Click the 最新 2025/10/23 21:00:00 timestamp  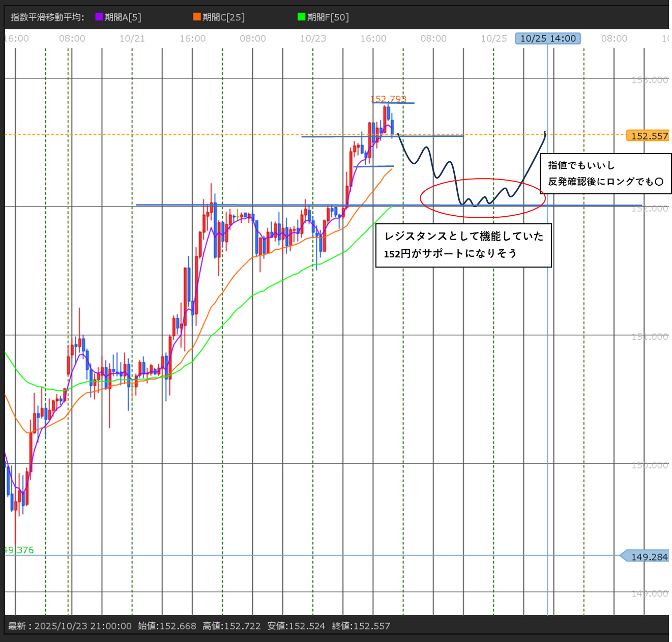coord(70,626)
